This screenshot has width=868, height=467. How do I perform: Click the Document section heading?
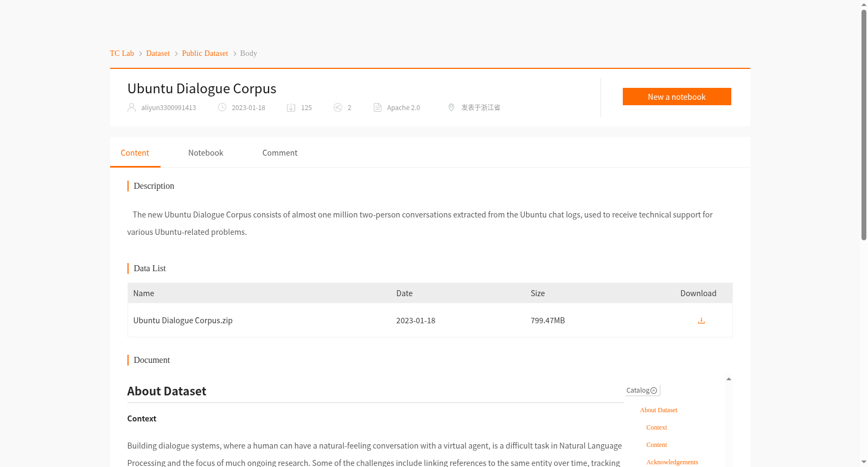152,360
